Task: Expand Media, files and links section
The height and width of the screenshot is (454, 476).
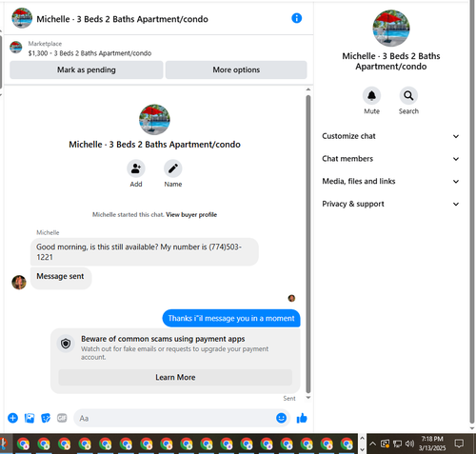Action: (x=390, y=181)
